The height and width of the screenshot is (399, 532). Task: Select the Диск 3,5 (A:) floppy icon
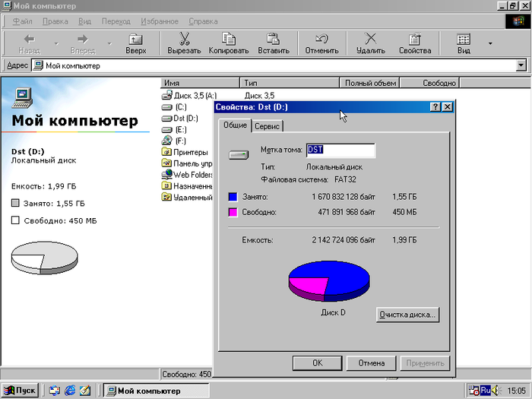pyautogui.click(x=167, y=96)
